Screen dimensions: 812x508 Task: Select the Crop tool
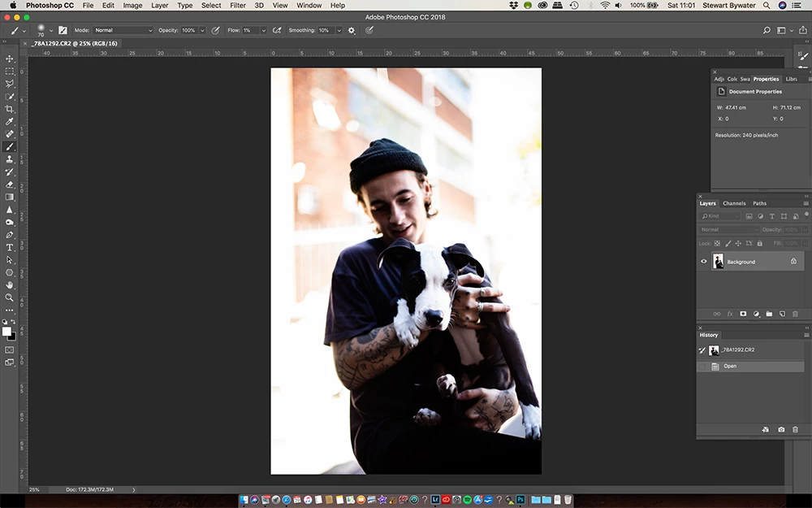tap(9, 109)
